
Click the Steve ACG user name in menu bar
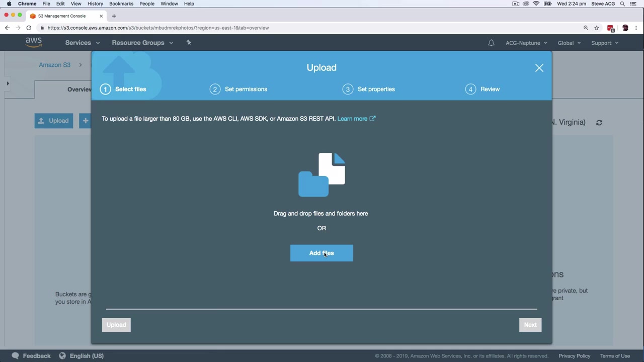(x=603, y=4)
